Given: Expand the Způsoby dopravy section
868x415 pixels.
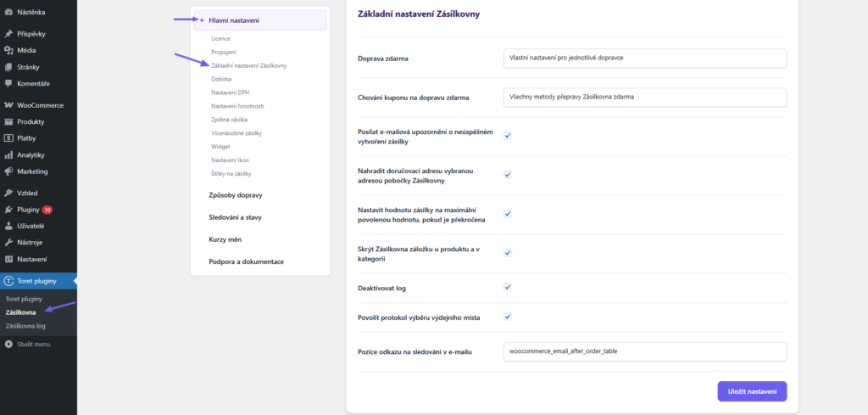Looking at the screenshot, I should (236, 195).
